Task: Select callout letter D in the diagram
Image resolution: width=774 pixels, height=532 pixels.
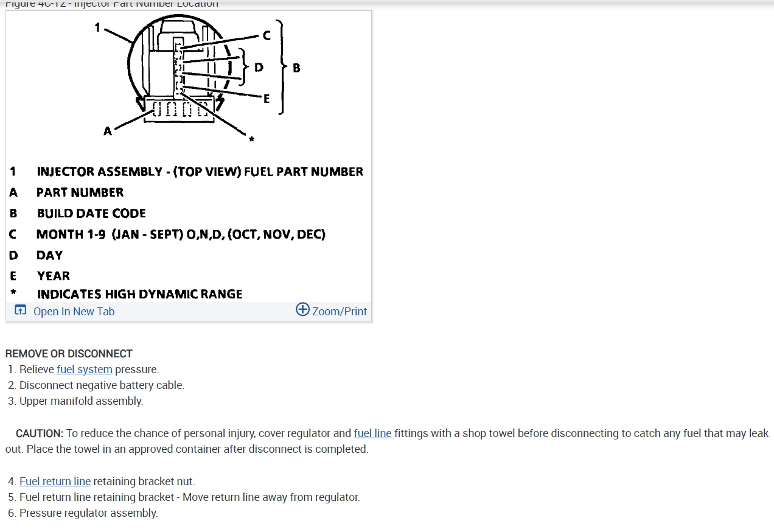Action: [x=259, y=67]
